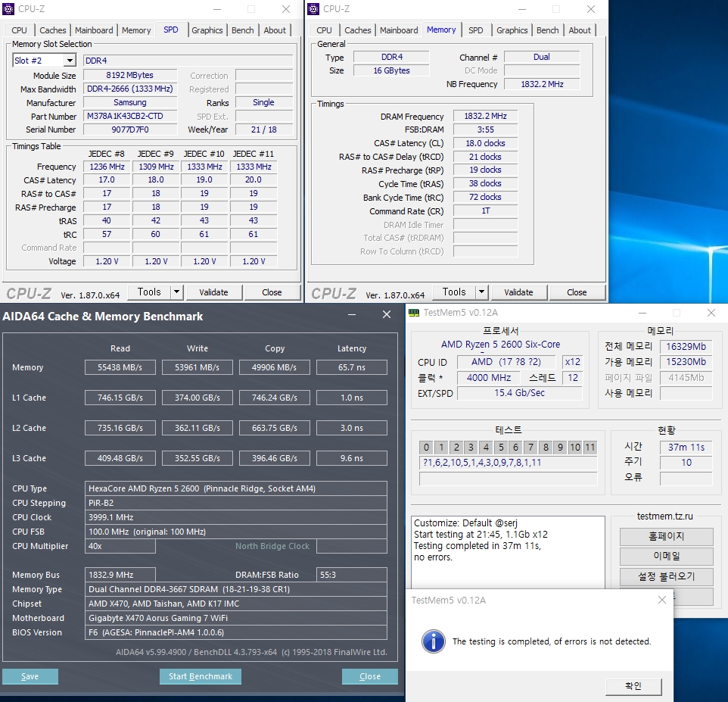The width and height of the screenshot is (728, 702).
Task: Click Part Number field M378A1K43CB2-CTD
Action: (130, 116)
